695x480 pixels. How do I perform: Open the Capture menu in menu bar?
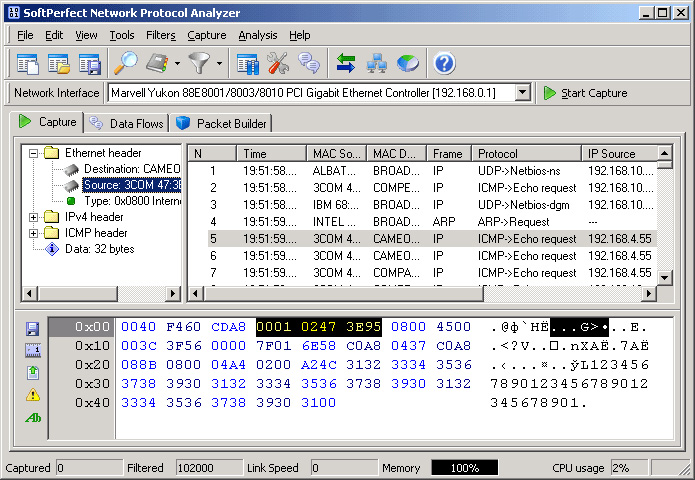(x=206, y=35)
